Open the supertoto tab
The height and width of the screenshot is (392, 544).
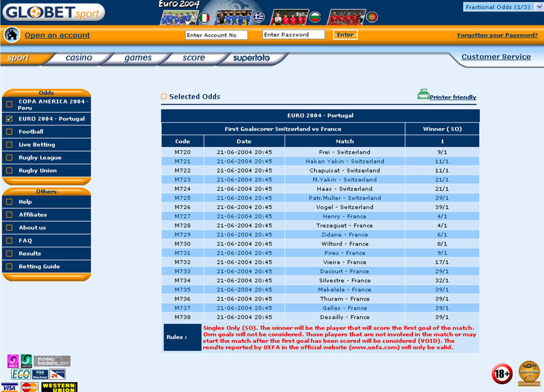pos(251,58)
